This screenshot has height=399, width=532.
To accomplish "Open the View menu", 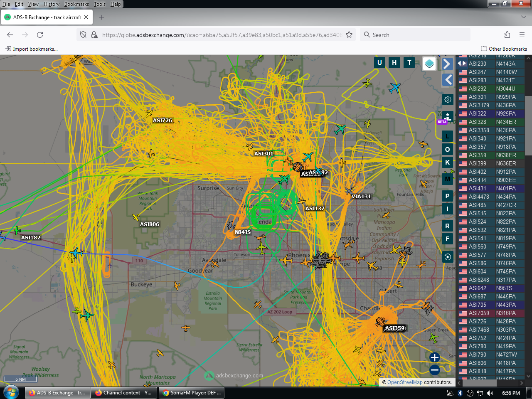I will coord(33,4).
